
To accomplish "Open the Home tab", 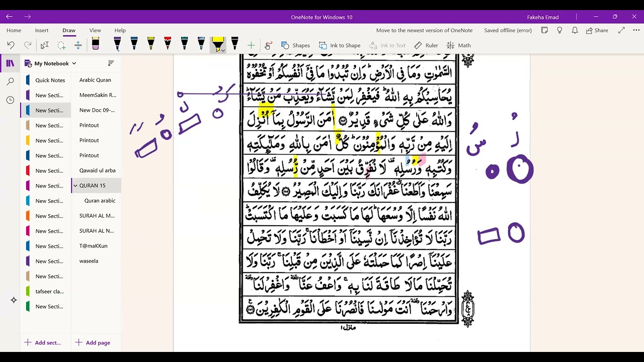I will pyautogui.click(x=14, y=30).
